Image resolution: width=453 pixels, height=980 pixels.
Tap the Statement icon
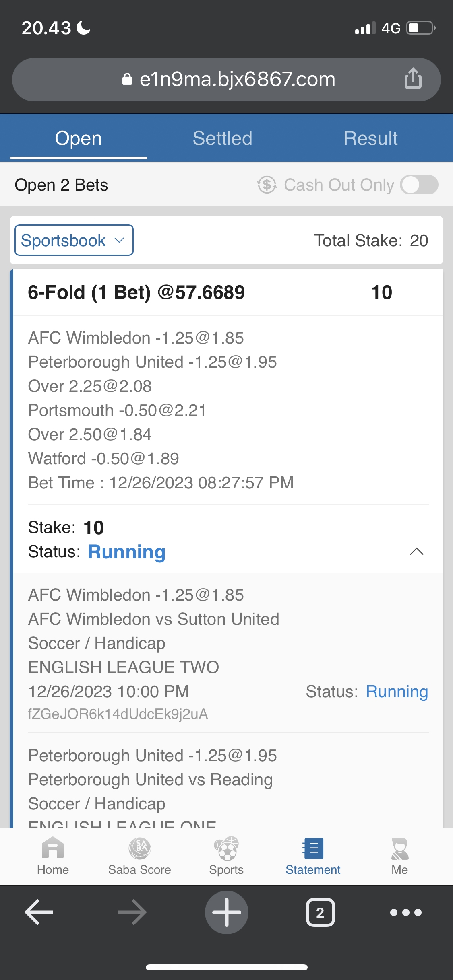tap(313, 848)
